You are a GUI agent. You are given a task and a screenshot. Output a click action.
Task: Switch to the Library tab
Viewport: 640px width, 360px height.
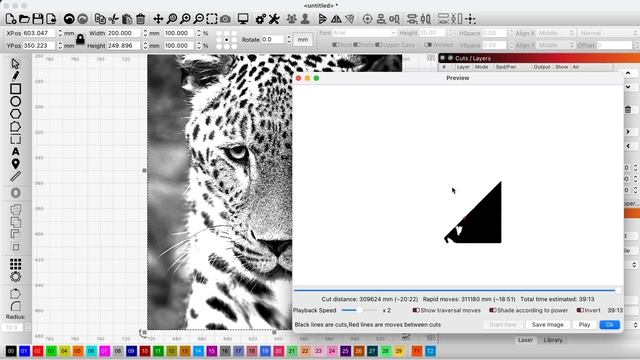553,340
